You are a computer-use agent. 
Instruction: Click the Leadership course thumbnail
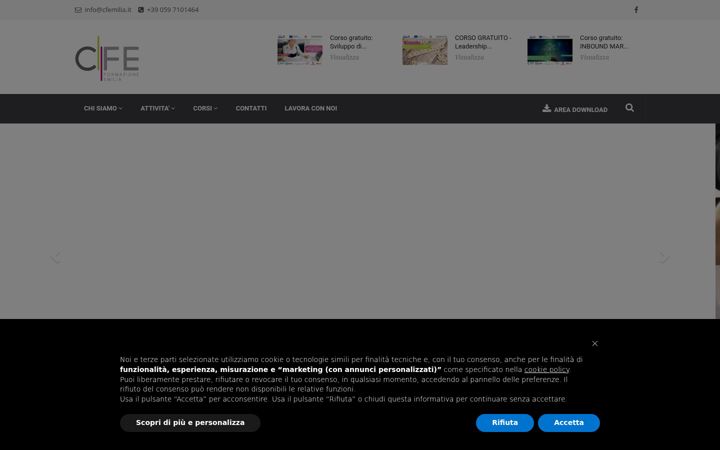click(425, 50)
